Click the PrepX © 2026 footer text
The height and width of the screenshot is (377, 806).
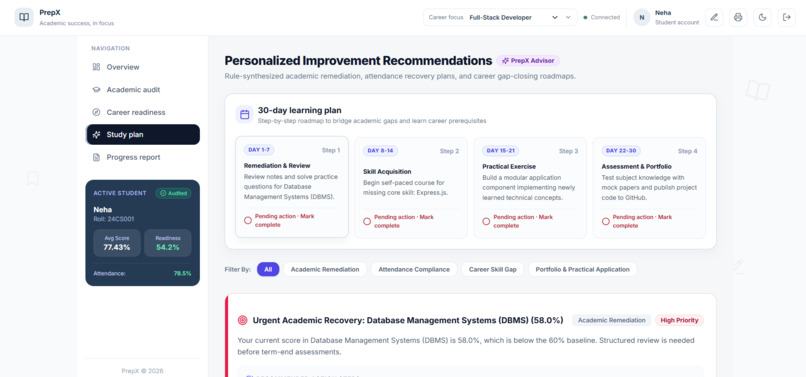click(x=142, y=371)
